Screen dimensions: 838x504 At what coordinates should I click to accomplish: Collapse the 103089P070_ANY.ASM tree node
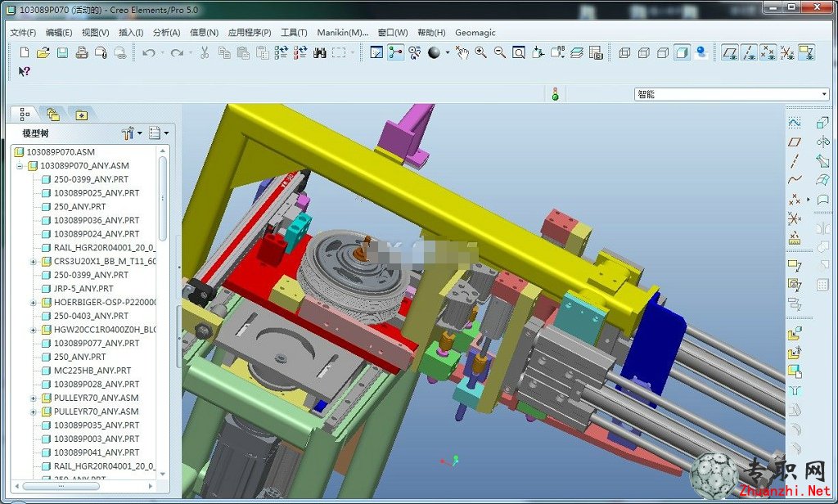pyautogui.click(x=20, y=166)
